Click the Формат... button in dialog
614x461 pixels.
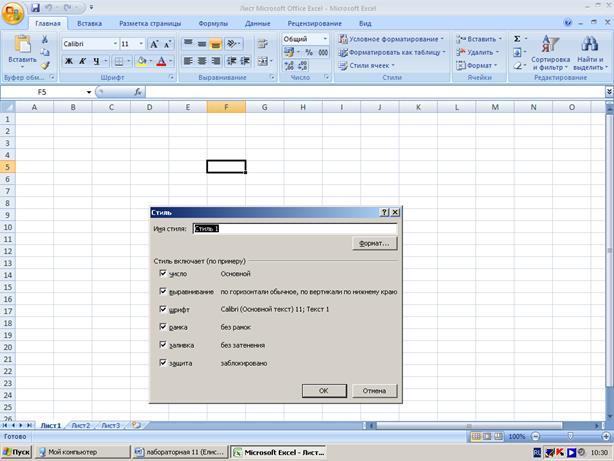[374, 243]
